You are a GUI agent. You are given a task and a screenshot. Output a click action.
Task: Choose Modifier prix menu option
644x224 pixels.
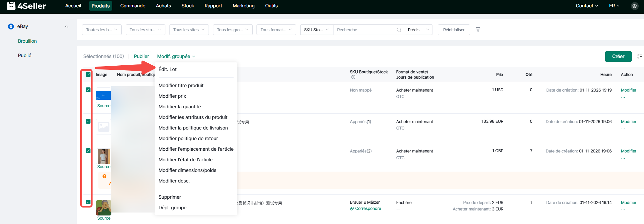[x=172, y=96]
